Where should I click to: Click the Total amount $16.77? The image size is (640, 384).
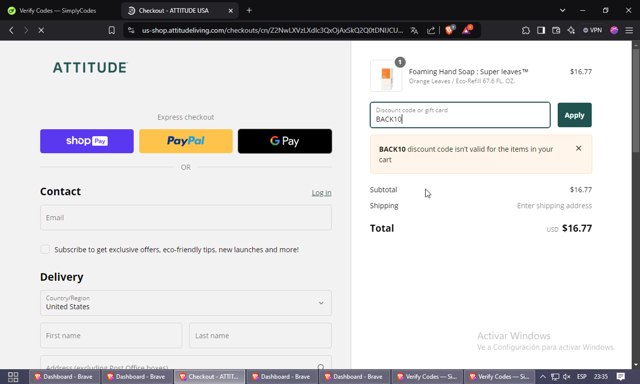tap(577, 228)
